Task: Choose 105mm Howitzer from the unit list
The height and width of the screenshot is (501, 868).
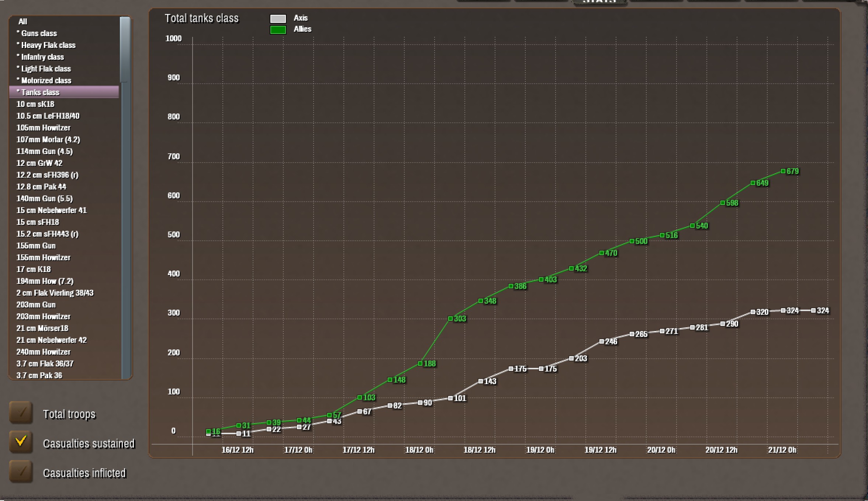Action: tap(43, 128)
